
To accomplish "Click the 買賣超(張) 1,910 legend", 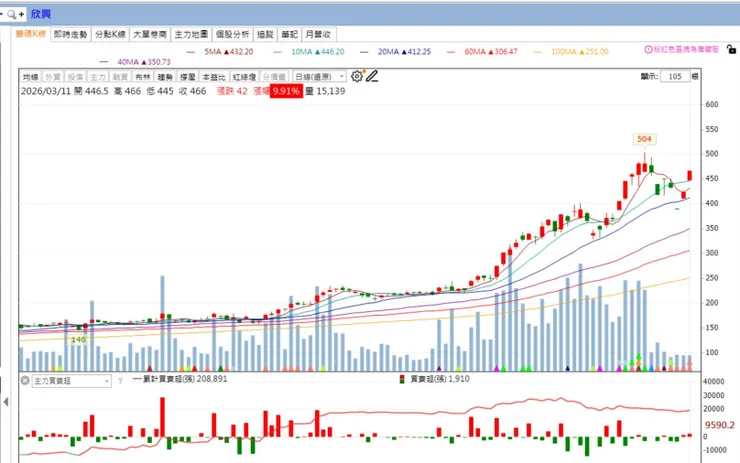I will pyautogui.click(x=434, y=379).
